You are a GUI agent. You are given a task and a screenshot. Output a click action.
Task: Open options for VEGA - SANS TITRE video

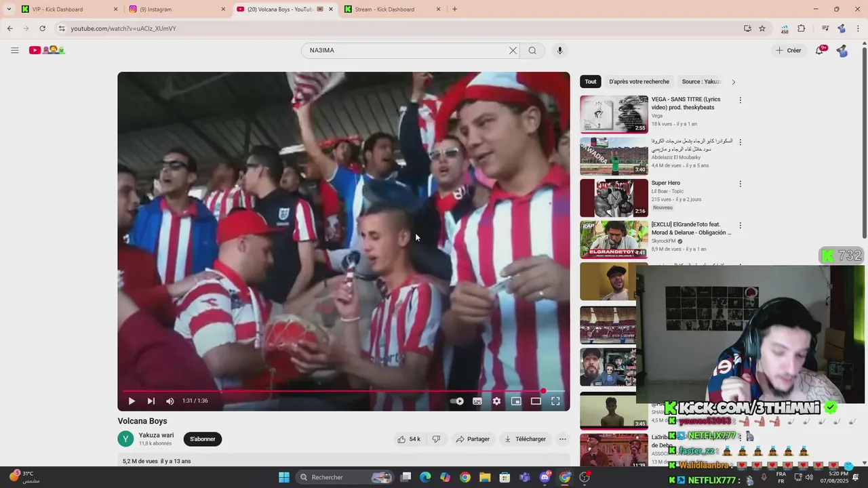pos(740,100)
